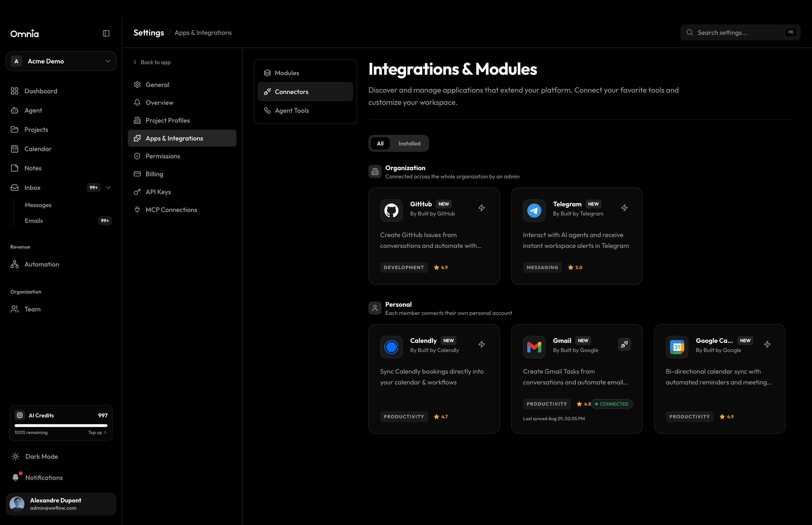This screenshot has width=812, height=525.
Task: Click the Calendly connect lightning icon
Action: [x=481, y=344]
